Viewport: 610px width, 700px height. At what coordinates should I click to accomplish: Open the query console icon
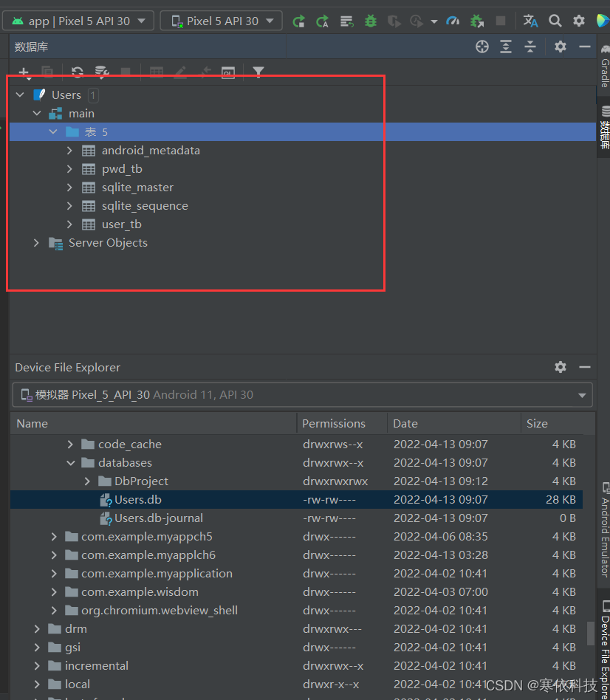point(228,72)
